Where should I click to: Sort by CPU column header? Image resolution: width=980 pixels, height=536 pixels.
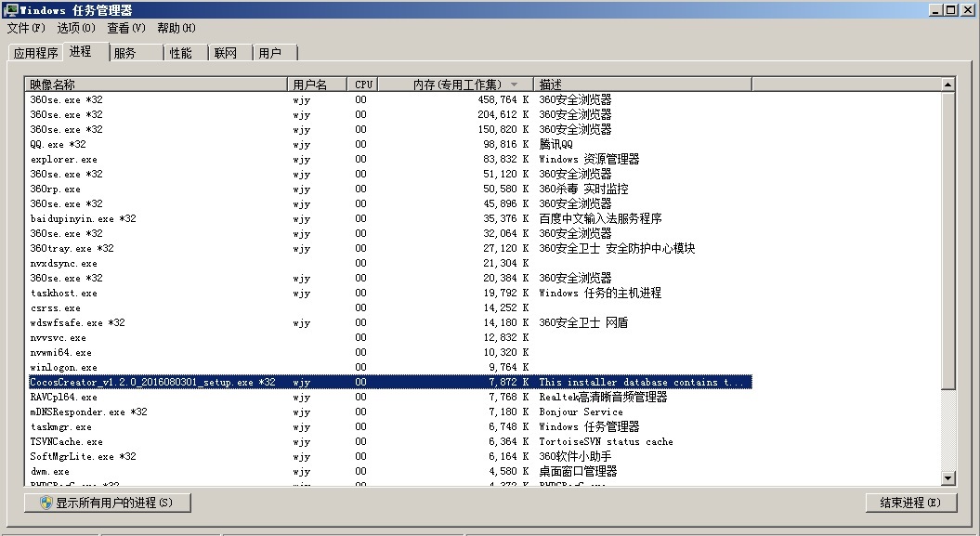click(362, 85)
